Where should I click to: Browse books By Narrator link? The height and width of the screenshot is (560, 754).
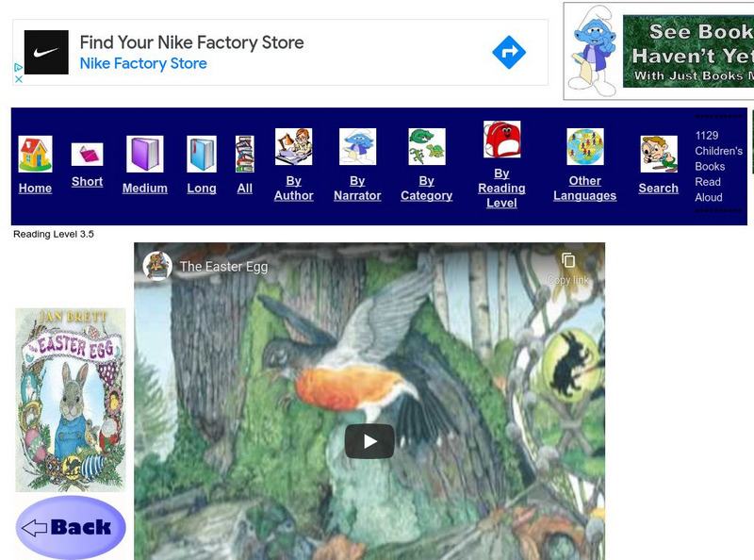tap(357, 189)
